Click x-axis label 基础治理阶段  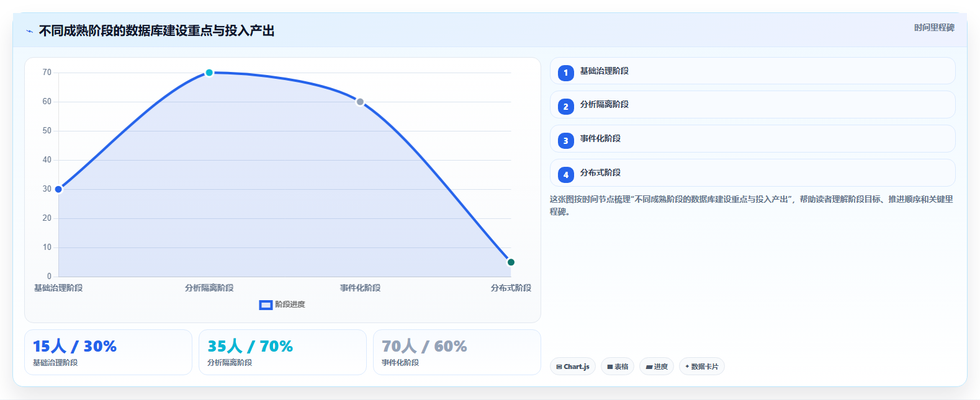tap(58, 288)
